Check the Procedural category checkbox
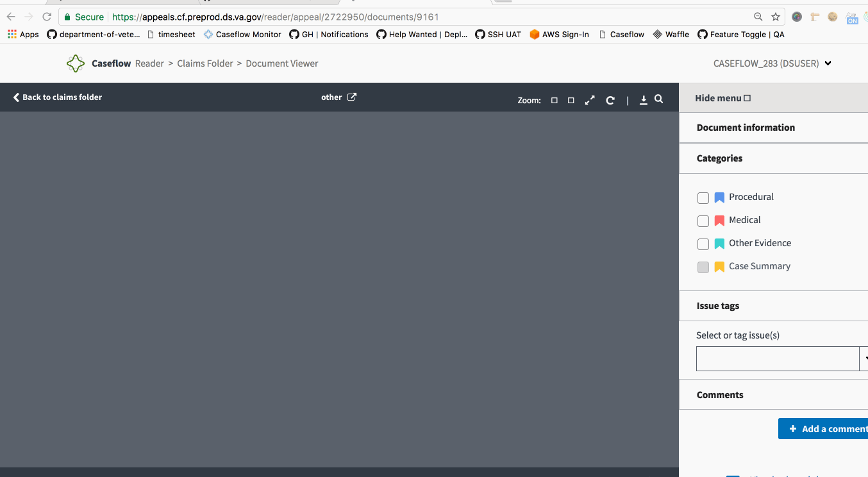 (703, 198)
